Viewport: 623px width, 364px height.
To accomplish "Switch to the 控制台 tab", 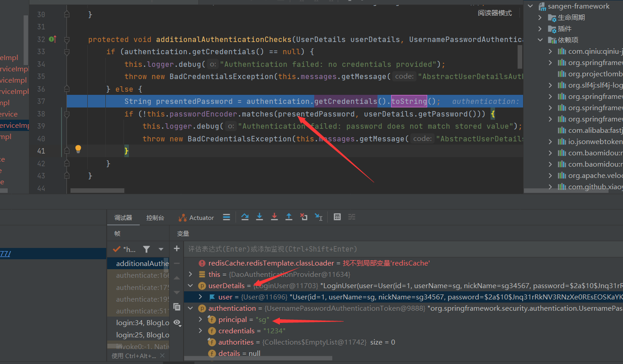I will click(x=155, y=218).
